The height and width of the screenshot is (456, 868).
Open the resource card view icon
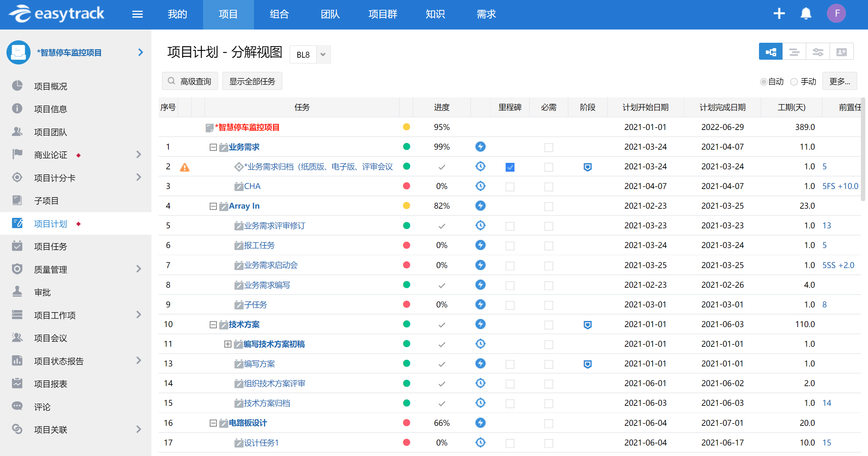841,52
